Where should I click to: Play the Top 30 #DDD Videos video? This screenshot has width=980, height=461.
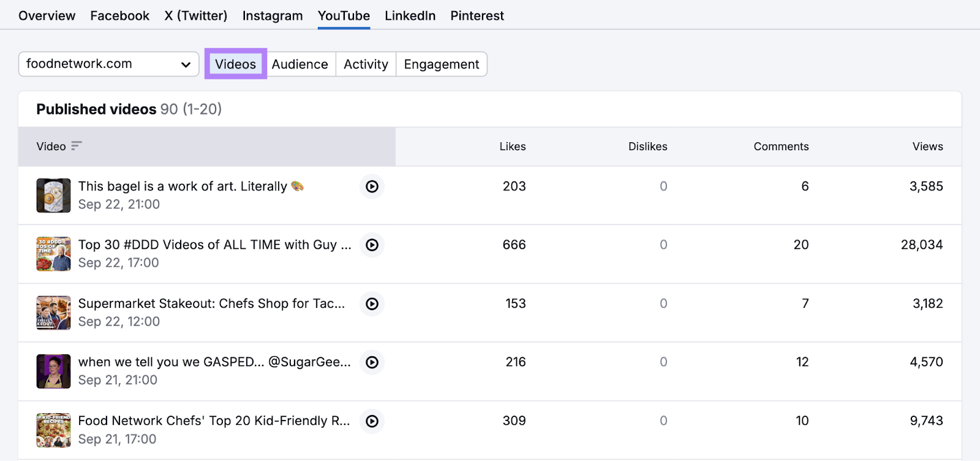coord(372,245)
